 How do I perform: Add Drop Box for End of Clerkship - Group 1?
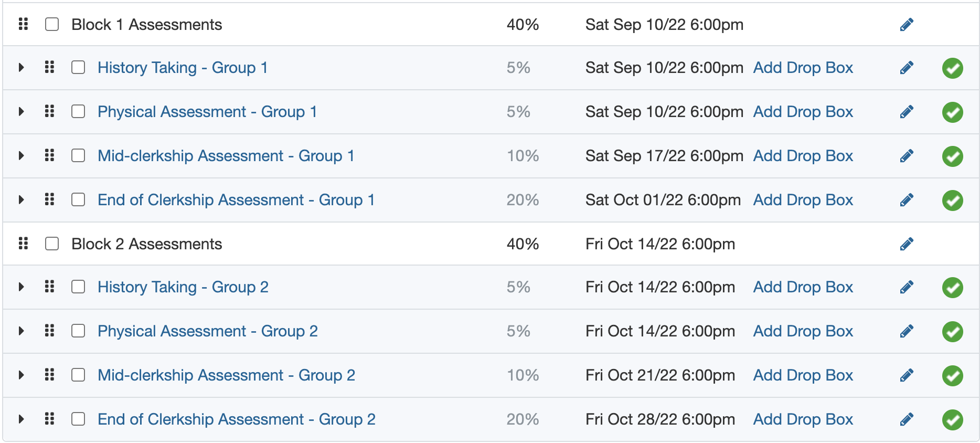(803, 200)
